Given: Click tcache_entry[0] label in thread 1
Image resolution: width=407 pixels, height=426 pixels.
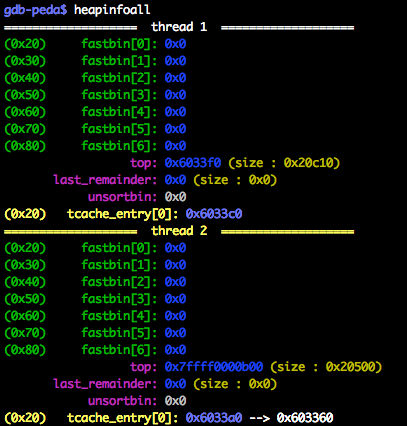Looking at the screenshot, I should [x=123, y=214].
